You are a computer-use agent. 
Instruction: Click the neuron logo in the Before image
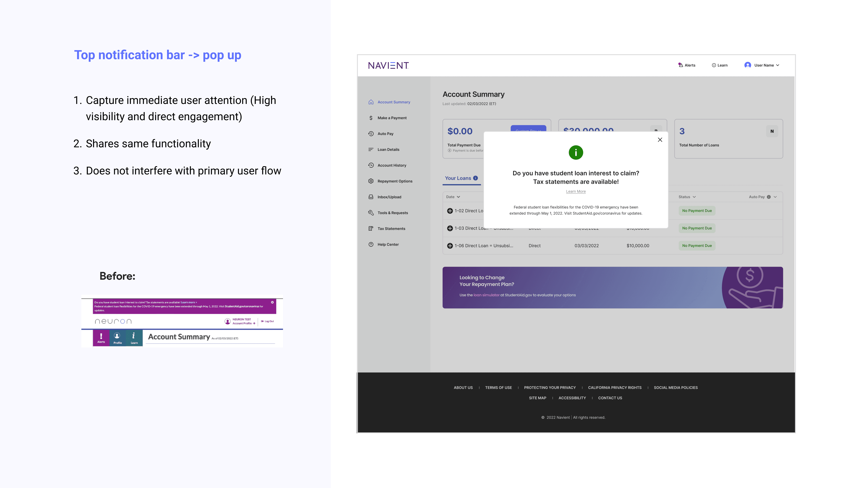pyautogui.click(x=113, y=321)
